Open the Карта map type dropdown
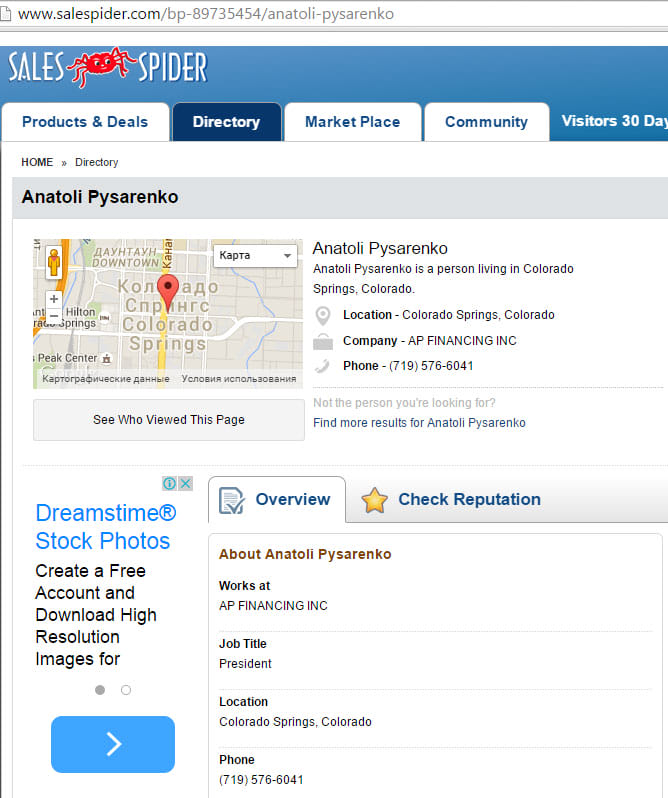Image resolution: width=668 pixels, height=798 pixels. point(254,256)
